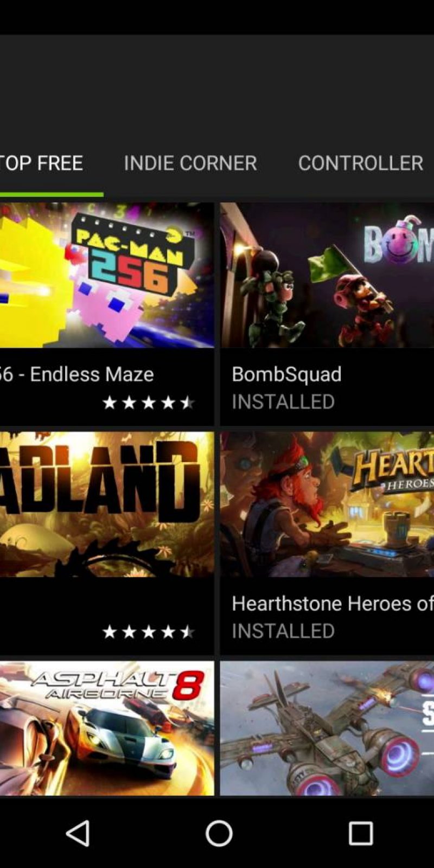Click the green indicator under TOP FREE
This screenshot has width=434, height=868.
pos(52,194)
